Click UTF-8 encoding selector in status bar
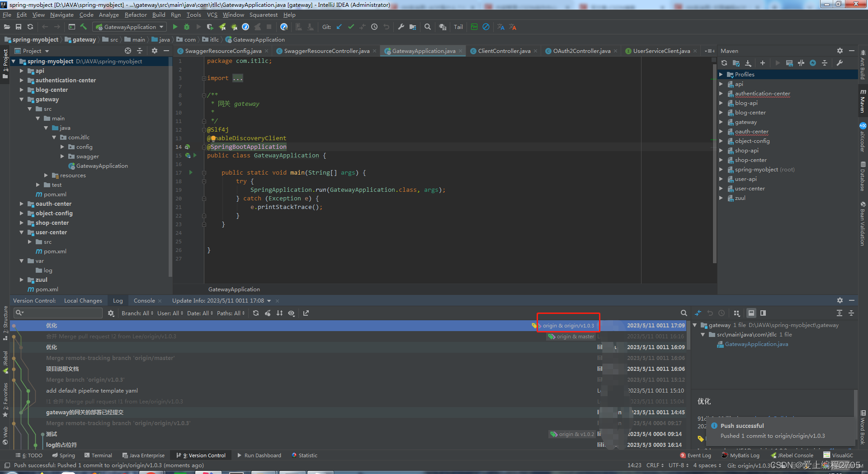Screen dimensions: 868x474 click(x=679, y=465)
